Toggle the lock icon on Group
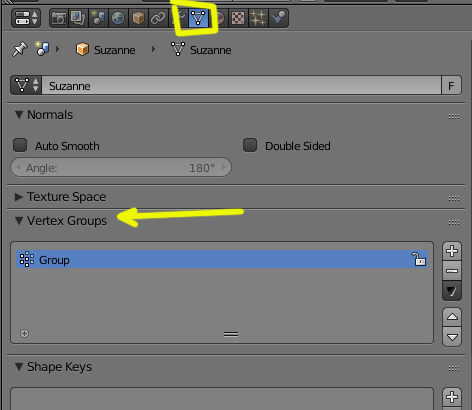Screen dimensions: 472x410 click(420, 259)
